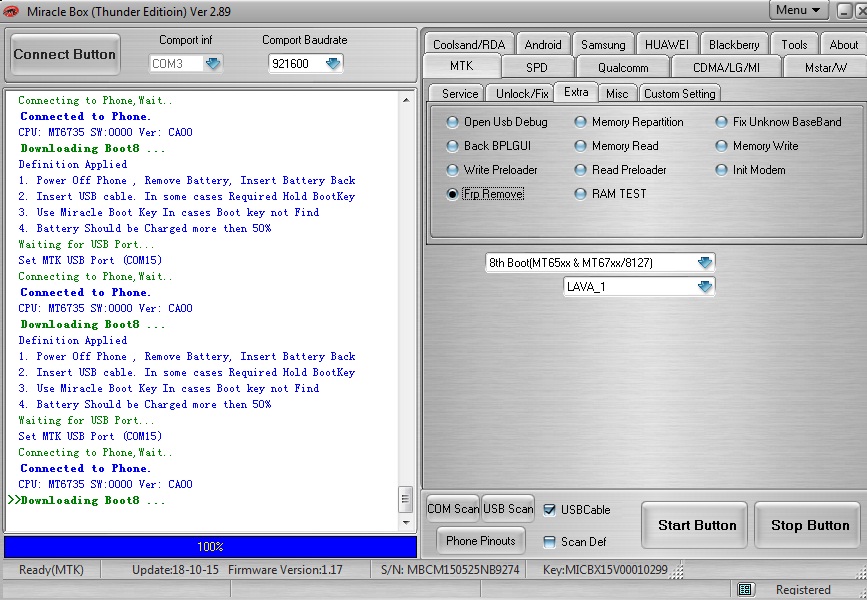
Task: Switch to the SPD tab
Action: click(x=537, y=67)
